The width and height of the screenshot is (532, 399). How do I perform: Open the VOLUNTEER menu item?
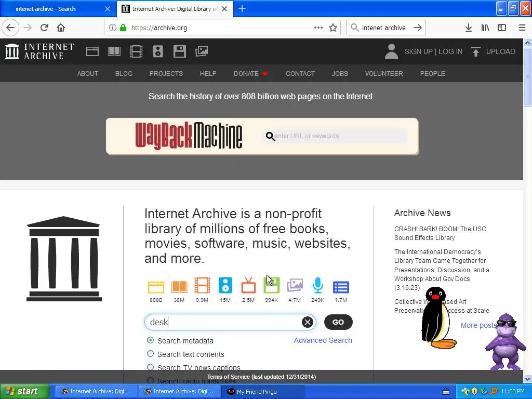(x=384, y=74)
